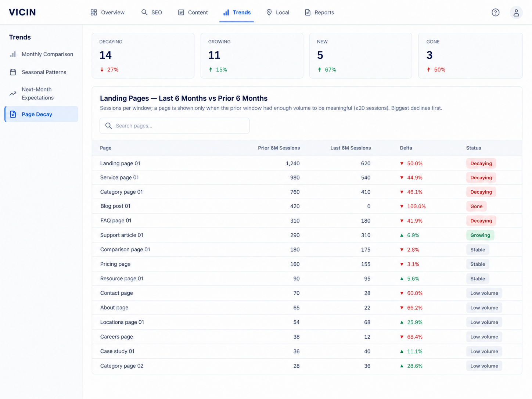Click the Seasonal Patterns calendar icon
The width and height of the screenshot is (532, 399).
coord(13,72)
